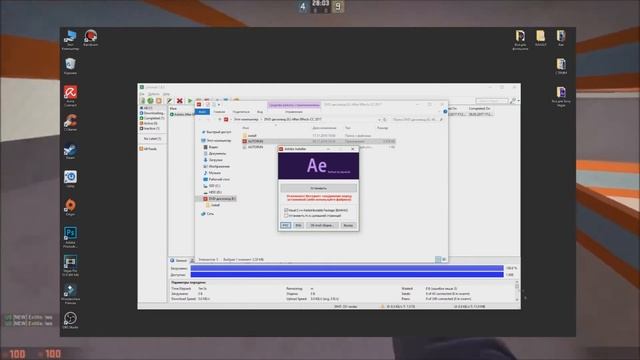The image size is (640, 360).
Task: Click the orange Create torrent icon in uTorrent
Action: tap(159, 100)
